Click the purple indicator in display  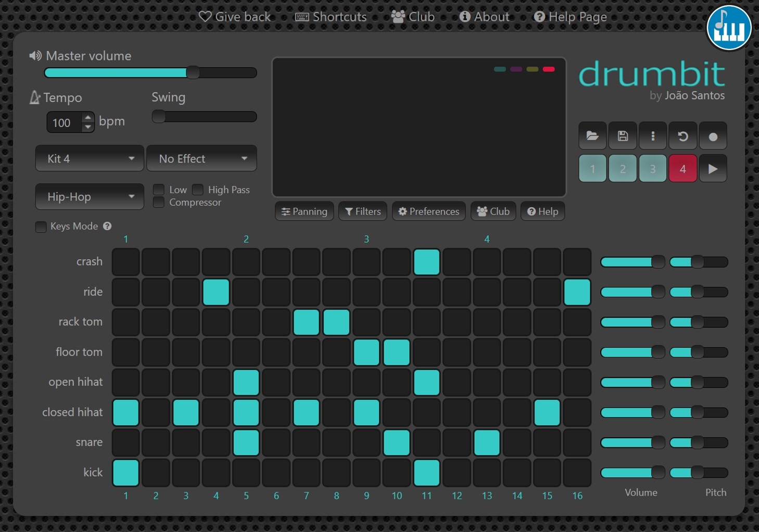(x=516, y=69)
